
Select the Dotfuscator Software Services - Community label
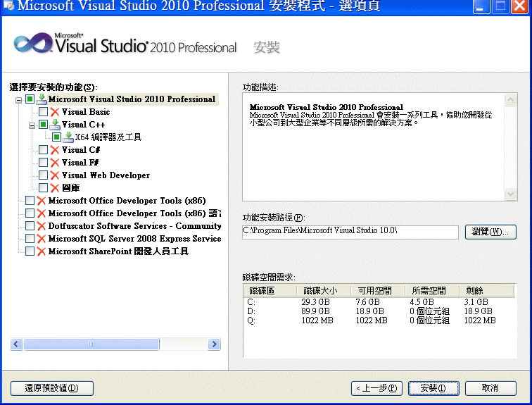tap(134, 226)
